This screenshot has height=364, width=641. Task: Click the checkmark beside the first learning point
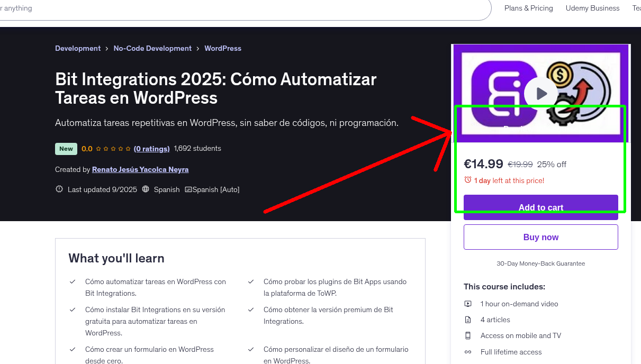click(73, 281)
